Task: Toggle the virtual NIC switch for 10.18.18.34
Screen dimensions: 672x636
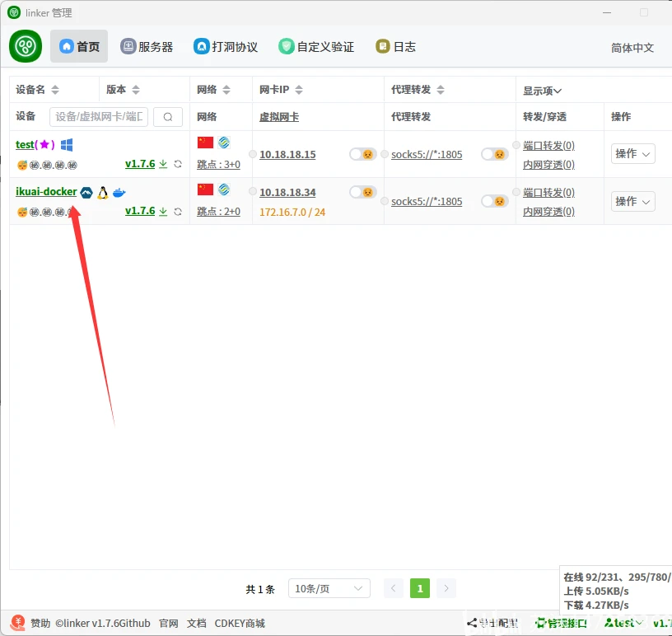Action: (x=362, y=192)
